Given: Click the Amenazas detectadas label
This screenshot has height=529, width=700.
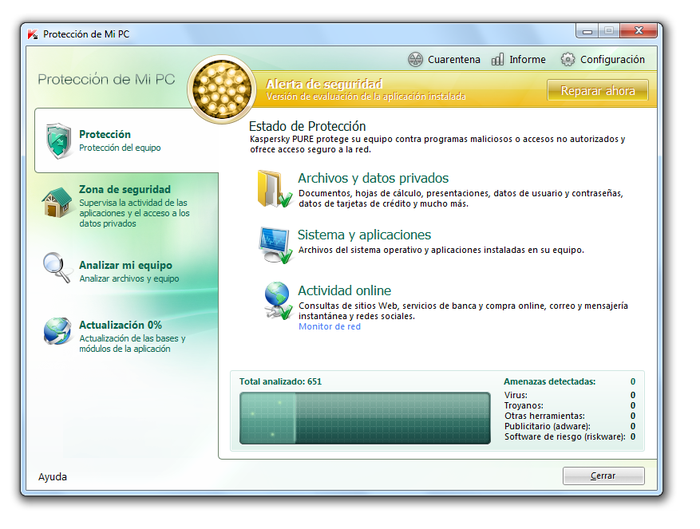Looking at the screenshot, I should 550,382.
